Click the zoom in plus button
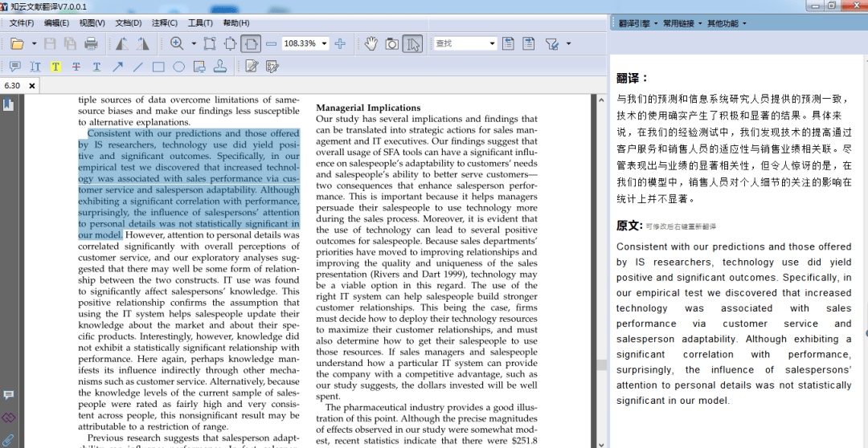 coord(341,43)
